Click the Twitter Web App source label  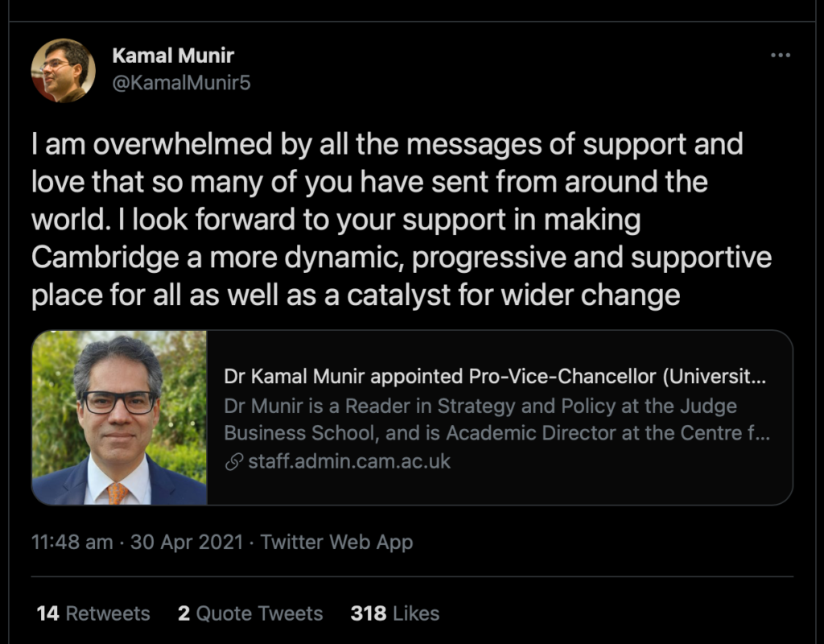[336, 542]
